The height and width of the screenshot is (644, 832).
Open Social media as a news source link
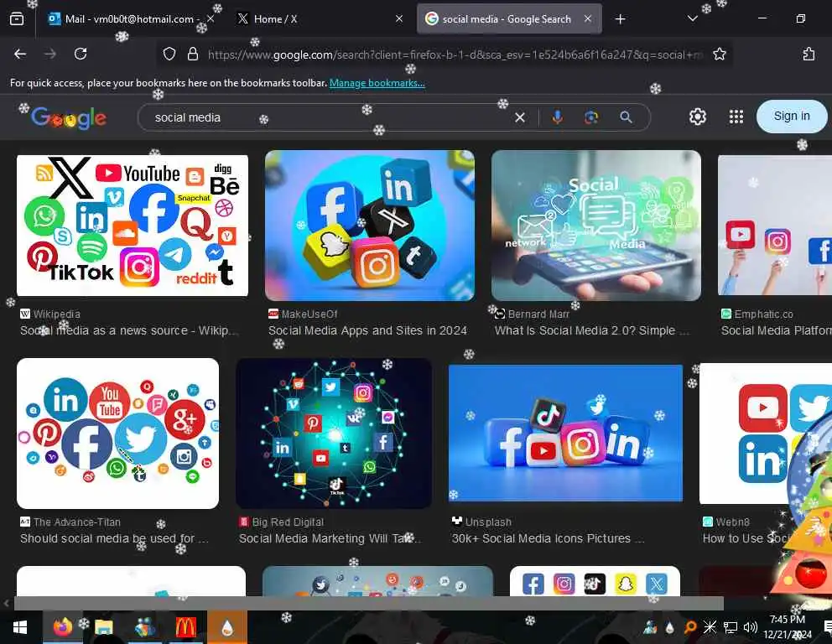click(129, 330)
